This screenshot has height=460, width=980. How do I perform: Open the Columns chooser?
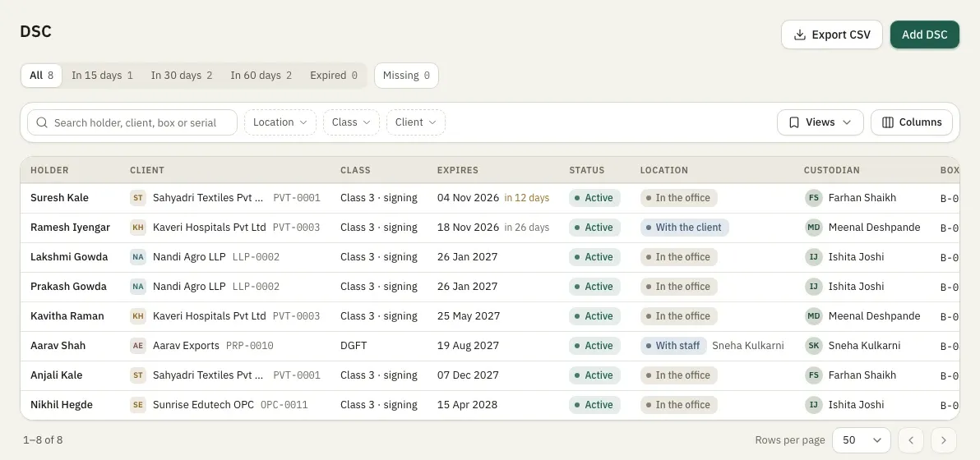[911, 122]
